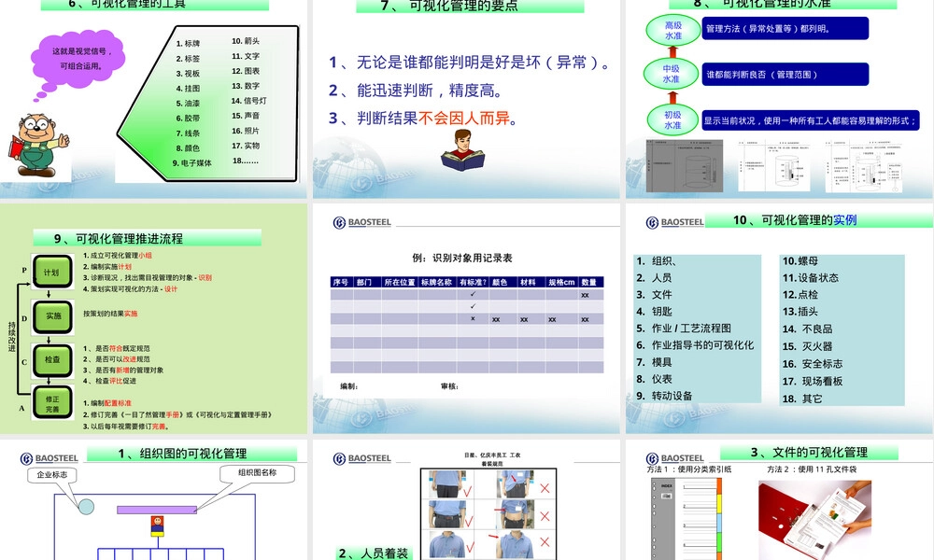This screenshot has height=560, width=934.
Task: Click list item 11.设备状态
Action: (x=810, y=278)
